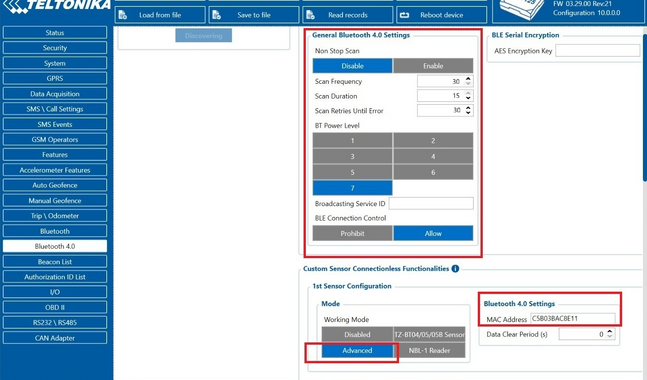
Task: Select the NBL-1 Reader mode button
Action: pyautogui.click(x=430, y=351)
